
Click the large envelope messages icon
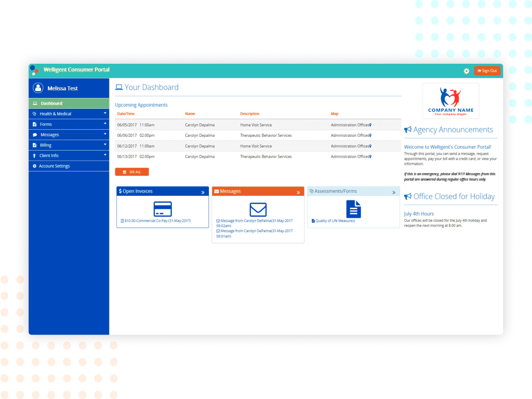pyautogui.click(x=258, y=209)
